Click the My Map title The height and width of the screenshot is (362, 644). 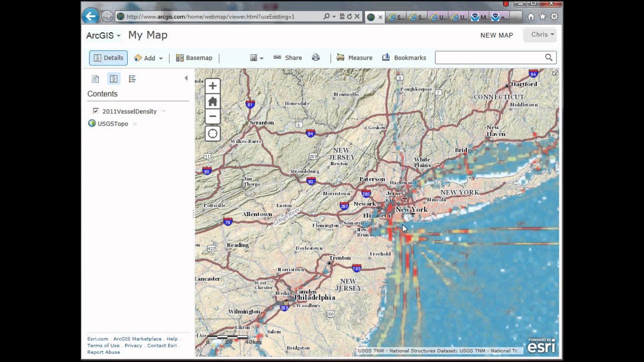148,35
